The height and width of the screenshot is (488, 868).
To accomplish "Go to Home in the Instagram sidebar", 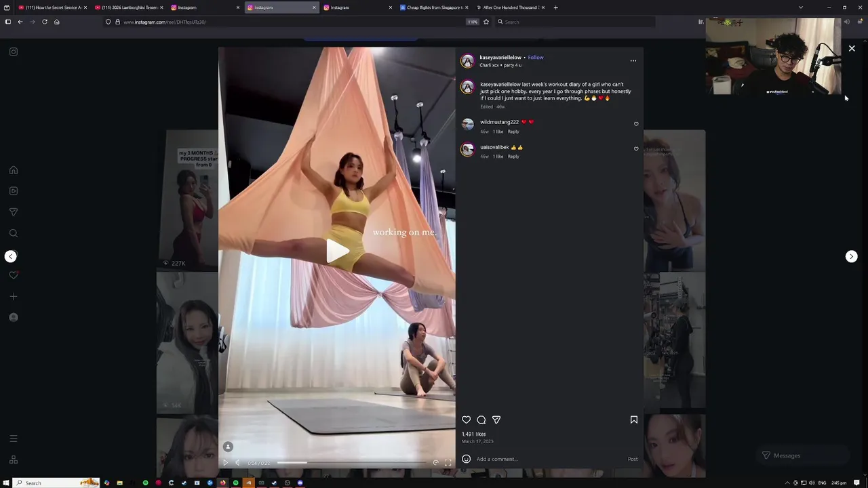I will tap(14, 170).
